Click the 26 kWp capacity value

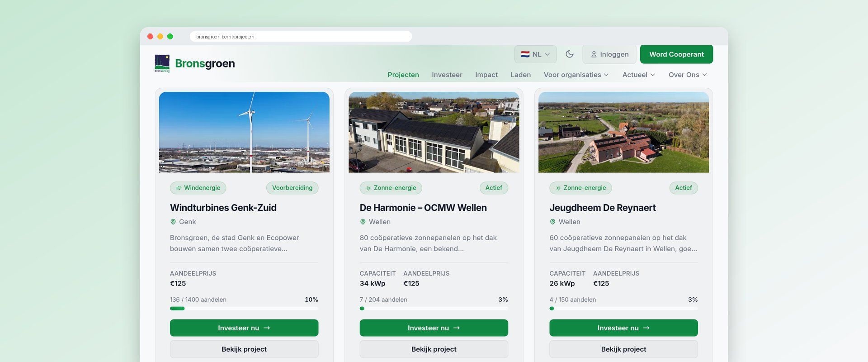point(562,284)
